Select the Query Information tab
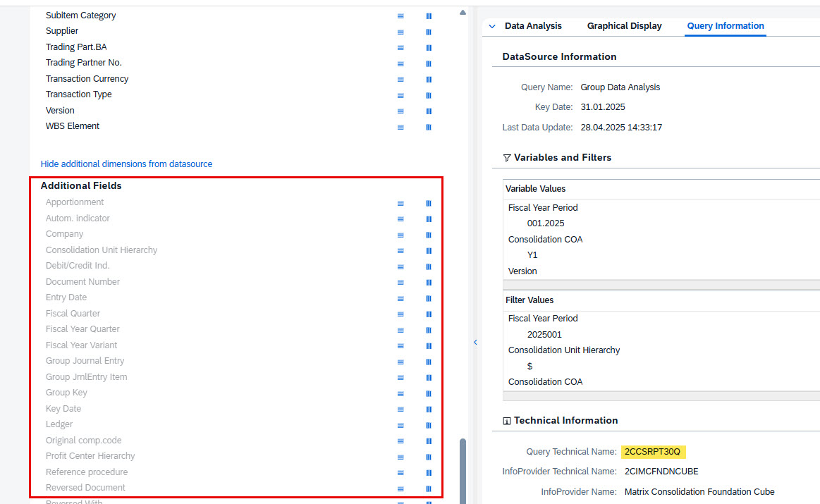This screenshot has height=504, width=820. pos(726,25)
